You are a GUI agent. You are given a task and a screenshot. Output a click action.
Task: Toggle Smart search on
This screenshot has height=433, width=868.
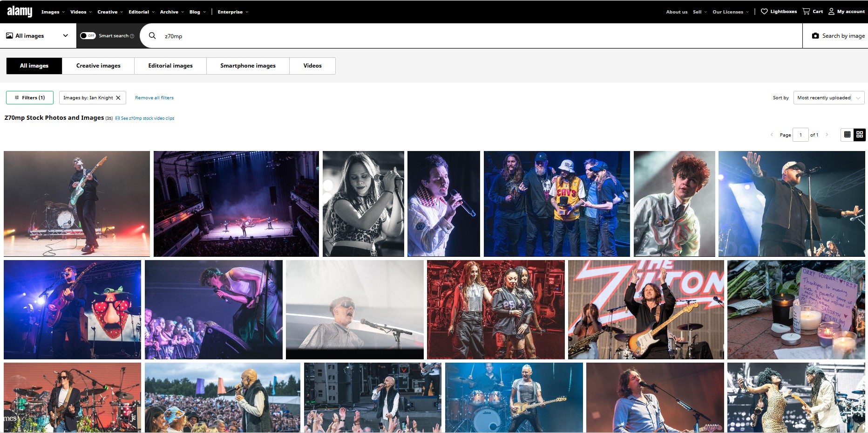[x=88, y=36]
